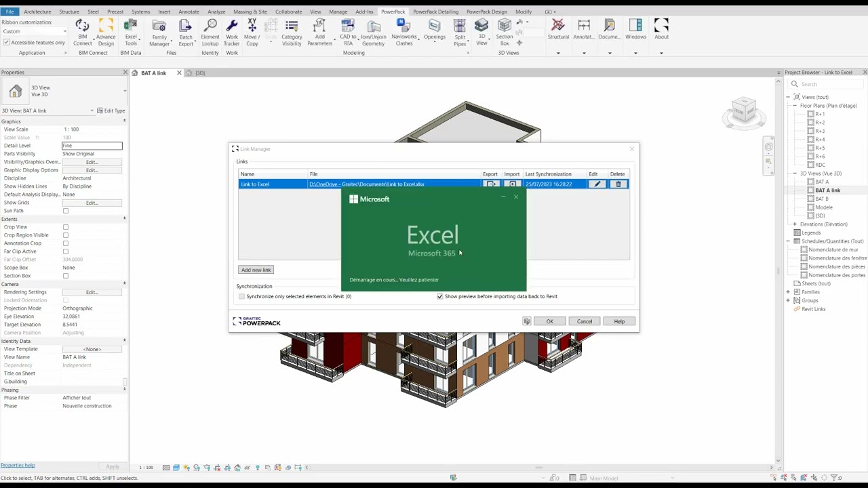Click the Detail Level value field
Image resolution: width=868 pixels, height=488 pixels.
pos(92,146)
